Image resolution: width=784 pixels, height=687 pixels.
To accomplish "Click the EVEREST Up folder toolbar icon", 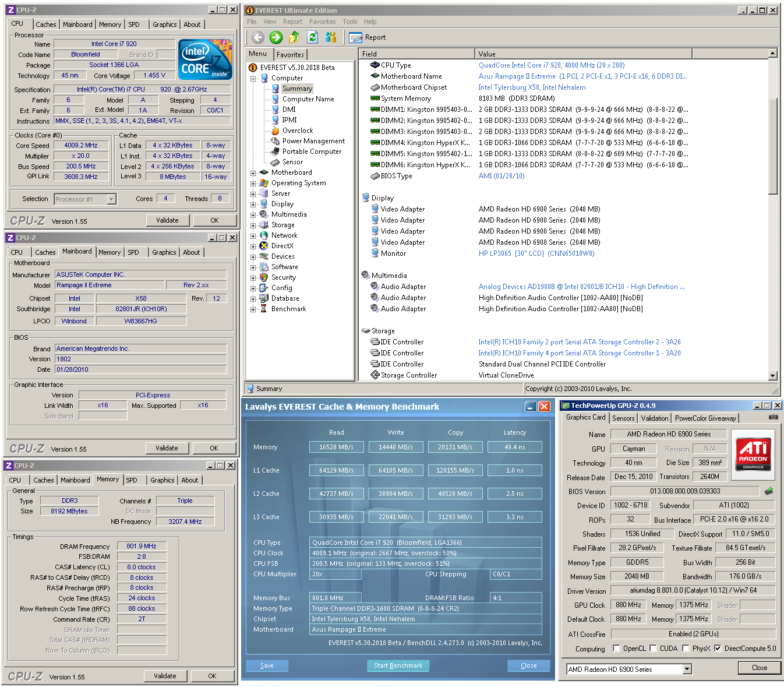I will point(294,37).
